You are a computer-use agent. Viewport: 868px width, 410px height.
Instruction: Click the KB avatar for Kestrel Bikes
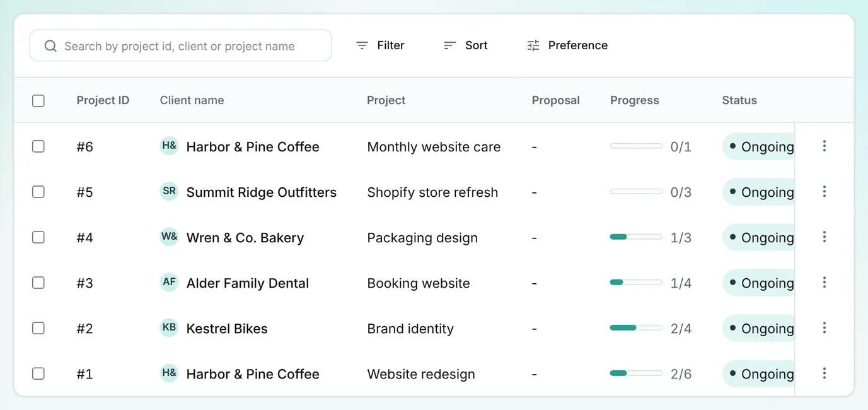click(169, 327)
